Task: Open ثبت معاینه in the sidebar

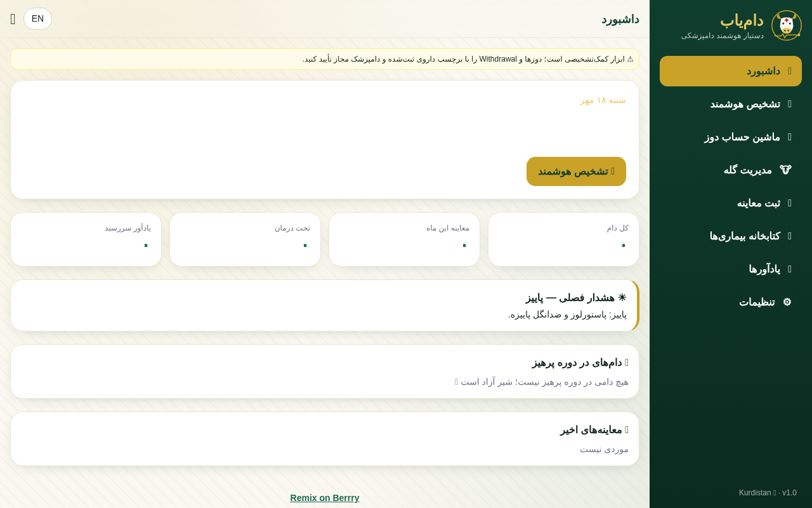Action: 731,203
